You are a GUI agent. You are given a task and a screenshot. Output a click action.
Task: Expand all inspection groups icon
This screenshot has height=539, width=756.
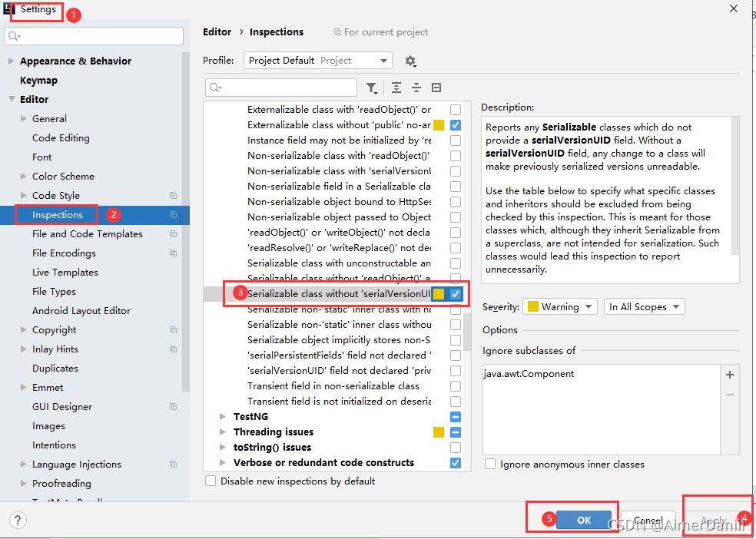[x=396, y=88]
